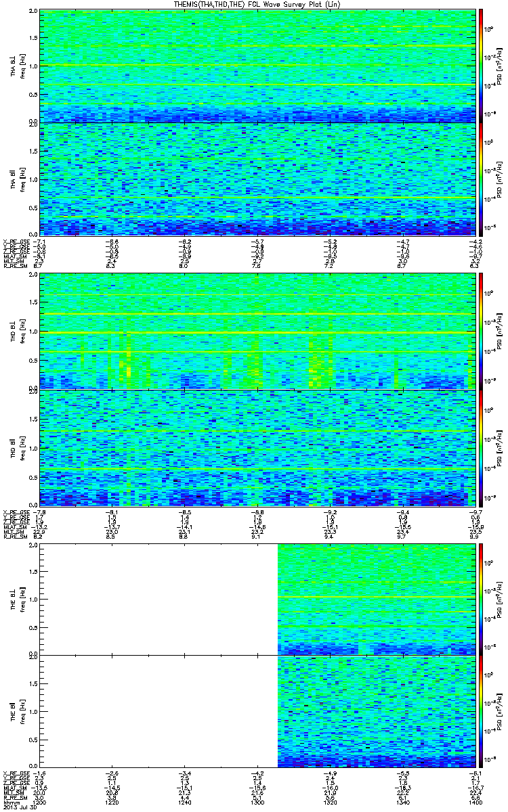Screen dimensions: 508x812
Task: Click the color bar beside THE B-perpendicular panel
Action: tap(482, 599)
